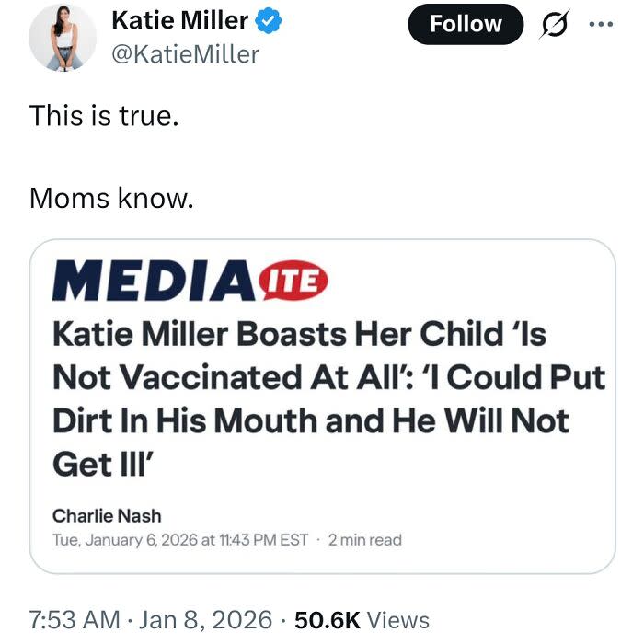
Task: Click the word 'Views' beside the count
Action: [x=398, y=619]
